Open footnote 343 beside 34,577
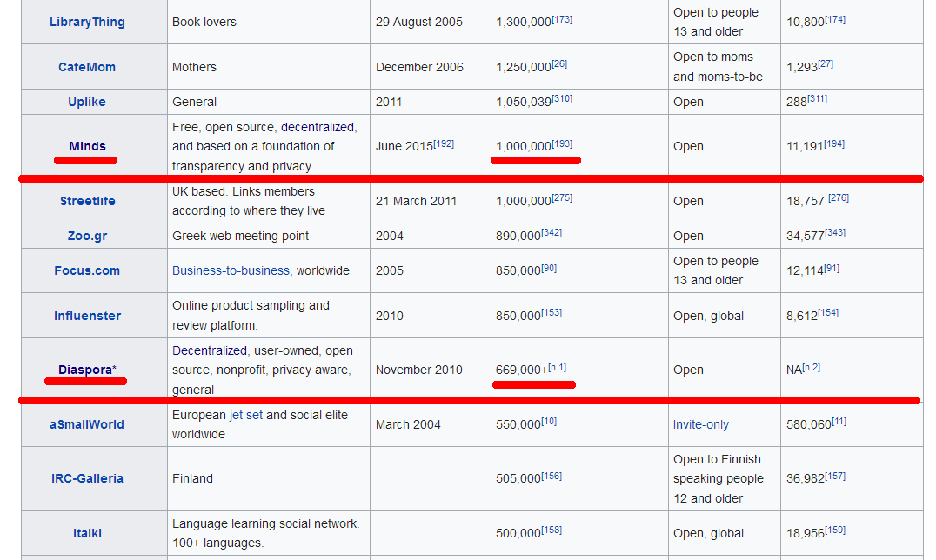 (x=835, y=232)
